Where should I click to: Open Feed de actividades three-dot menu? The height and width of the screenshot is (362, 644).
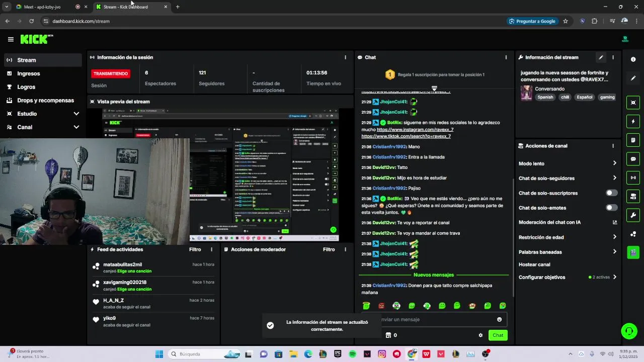click(211, 249)
